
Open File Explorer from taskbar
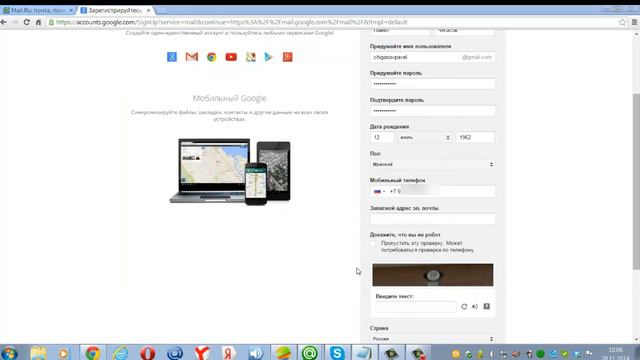38,353
